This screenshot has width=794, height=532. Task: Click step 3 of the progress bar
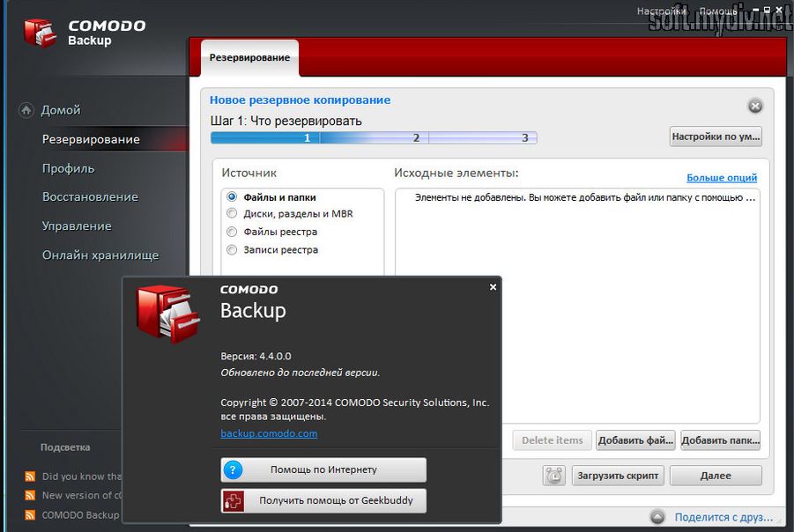[483, 137]
